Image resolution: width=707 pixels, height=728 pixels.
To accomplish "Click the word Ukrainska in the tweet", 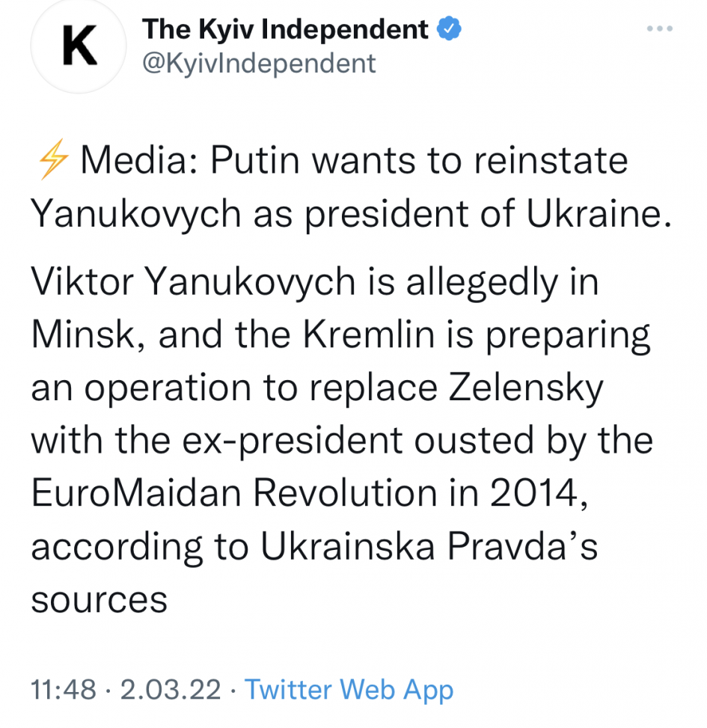I will (347, 547).
